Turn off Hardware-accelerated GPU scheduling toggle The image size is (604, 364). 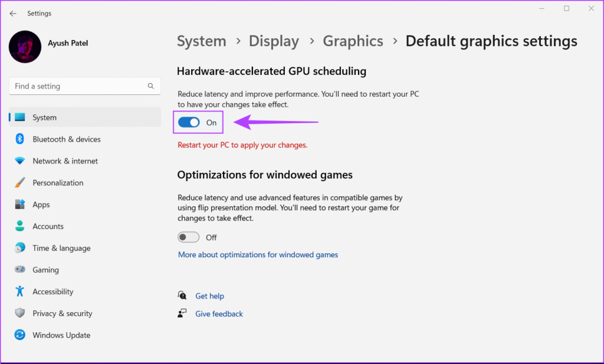point(189,123)
